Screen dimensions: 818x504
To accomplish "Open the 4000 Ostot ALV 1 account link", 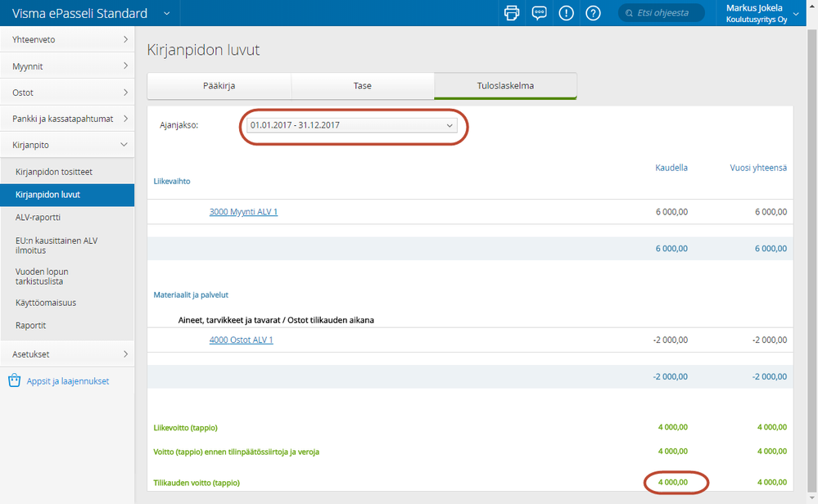I will pos(241,340).
